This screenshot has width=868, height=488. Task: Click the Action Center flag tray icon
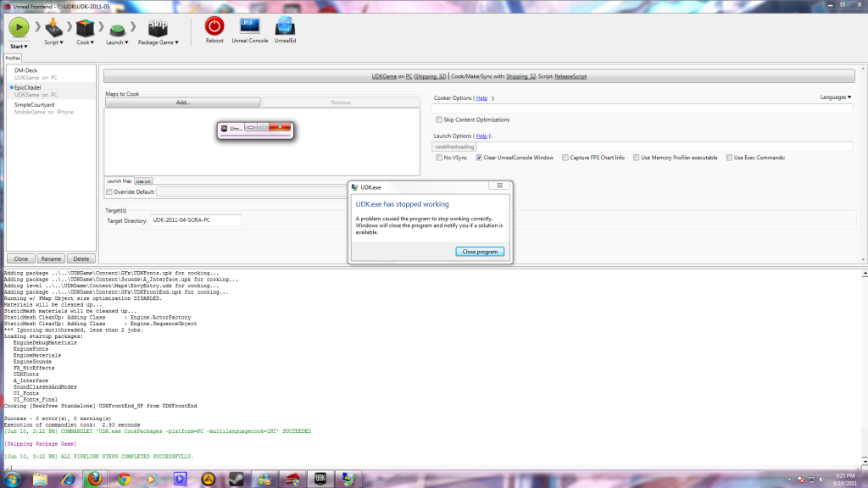800,480
